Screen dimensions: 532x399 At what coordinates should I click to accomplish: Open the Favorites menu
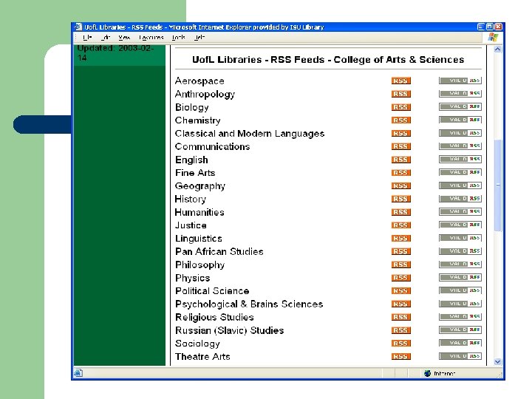tap(151, 38)
